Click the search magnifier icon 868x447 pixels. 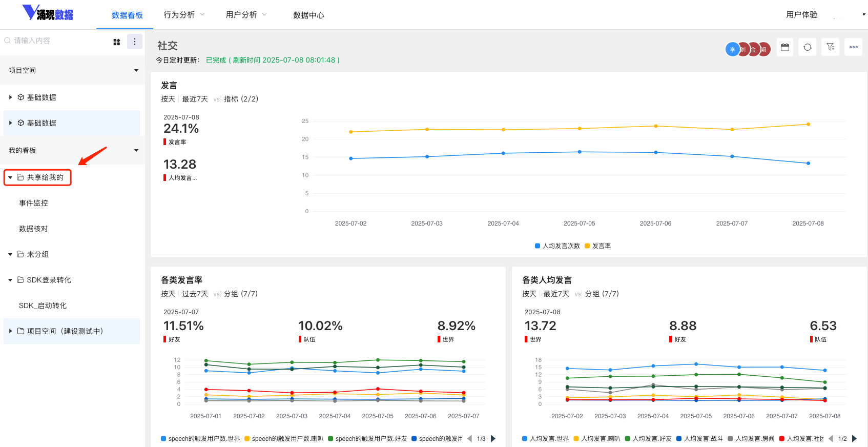point(7,40)
